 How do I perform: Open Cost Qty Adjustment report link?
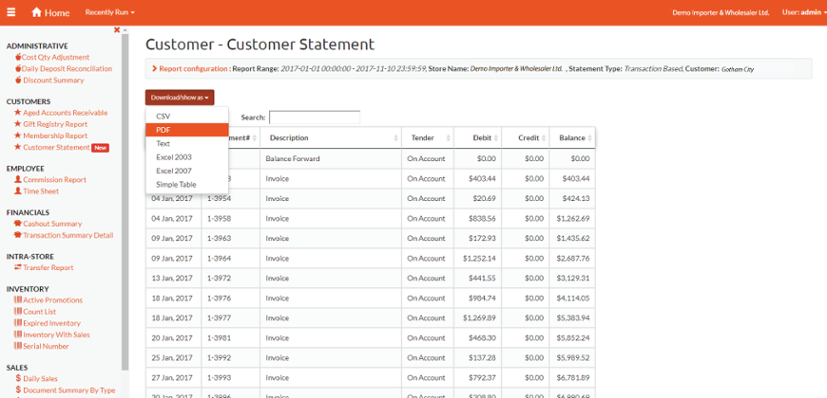click(x=56, y=57)
